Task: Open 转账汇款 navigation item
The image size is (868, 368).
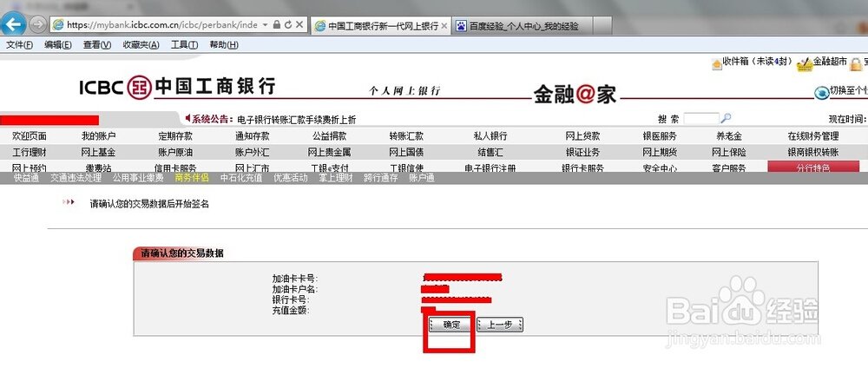Action: [x=406, y=135]
